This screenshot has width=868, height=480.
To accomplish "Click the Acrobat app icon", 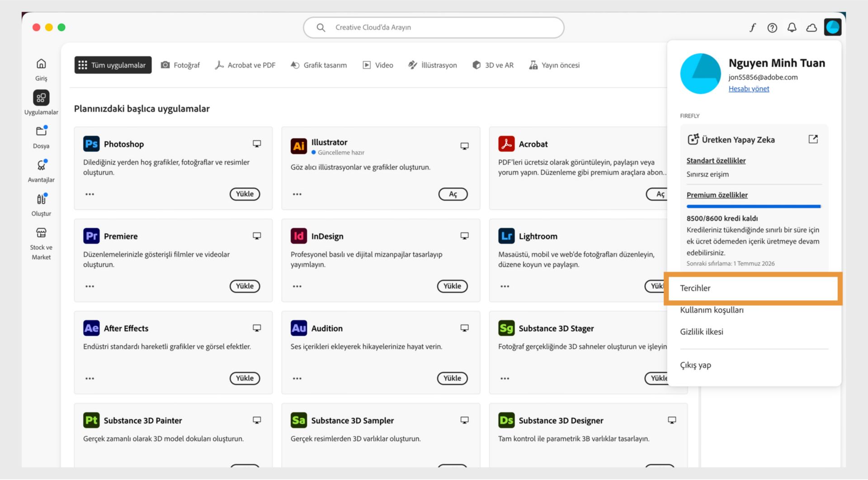I will click(x=506, y=144).
